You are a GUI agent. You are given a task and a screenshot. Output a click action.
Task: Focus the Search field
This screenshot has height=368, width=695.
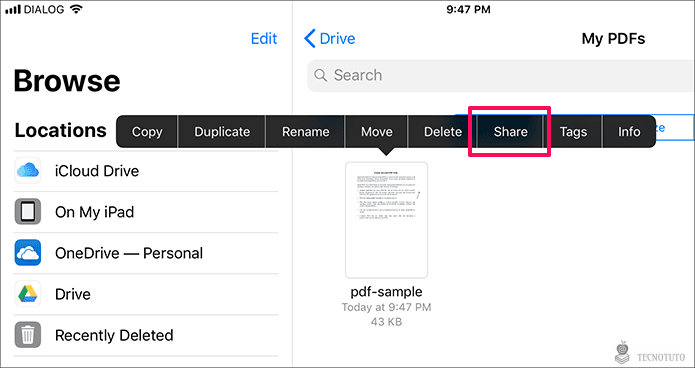point(501,75)
